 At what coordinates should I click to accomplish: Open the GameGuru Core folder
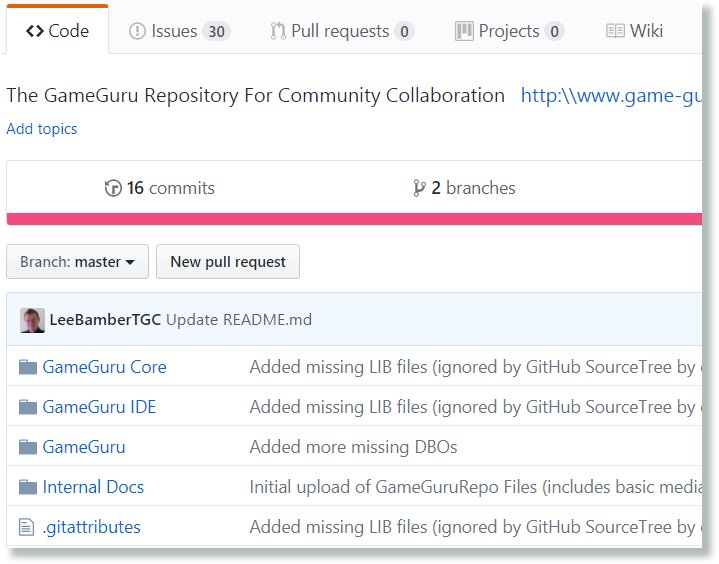[105, 367]
